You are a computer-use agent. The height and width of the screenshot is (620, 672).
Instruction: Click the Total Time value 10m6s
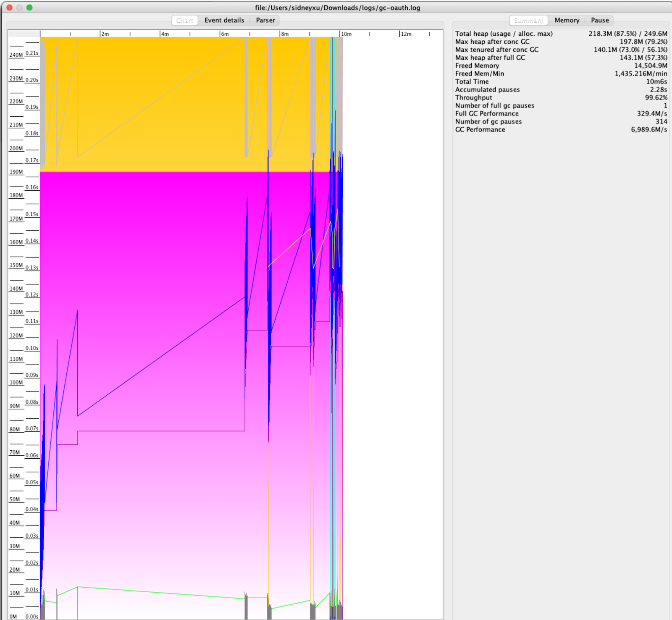click(x=656, y=81)
